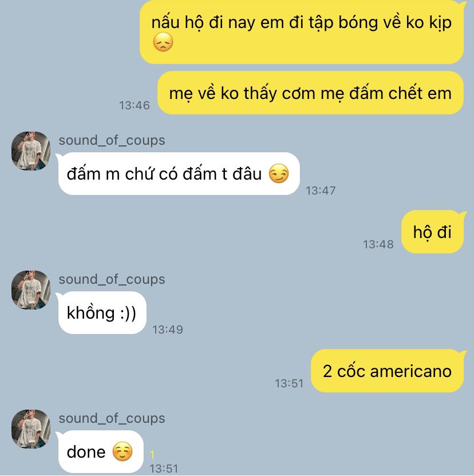
Task: Click the yellow read count "1" near "done"
Action: pyautogui.click(x=152, y=455)
